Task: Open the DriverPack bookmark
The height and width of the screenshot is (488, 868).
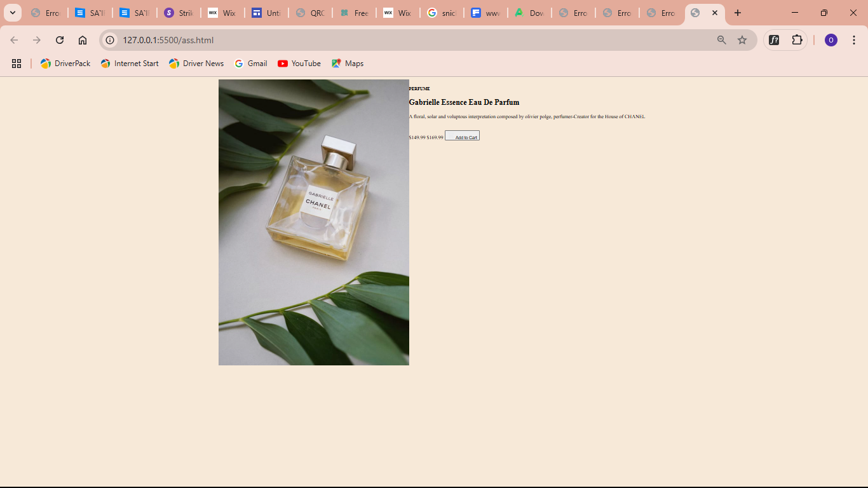Action: [65, 64]
